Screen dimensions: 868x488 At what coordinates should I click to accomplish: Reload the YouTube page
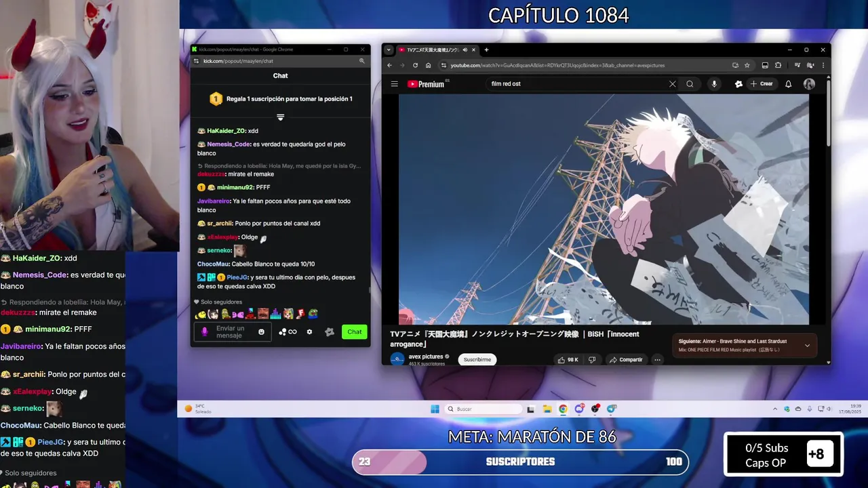[x=415, y=65]
